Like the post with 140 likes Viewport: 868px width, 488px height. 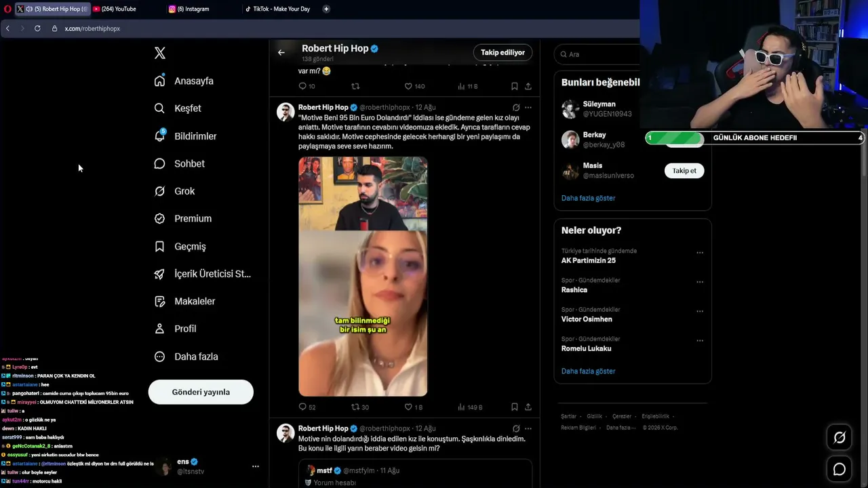coord(408,86)
